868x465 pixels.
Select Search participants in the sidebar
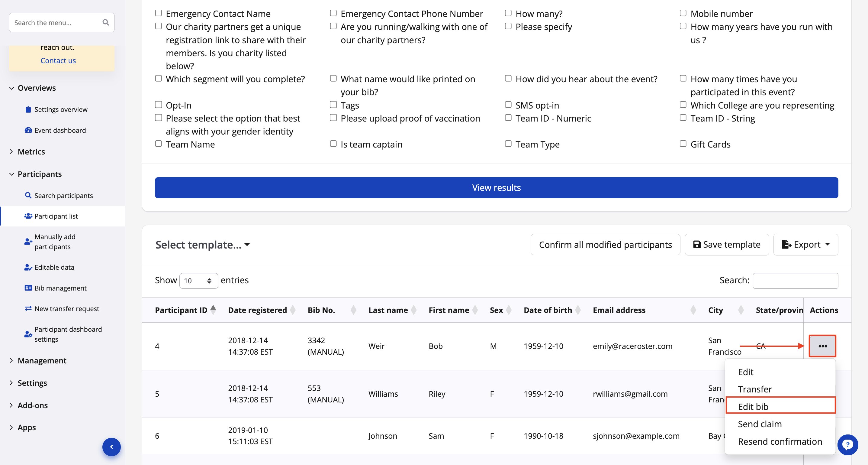click(x=64, y=195)
